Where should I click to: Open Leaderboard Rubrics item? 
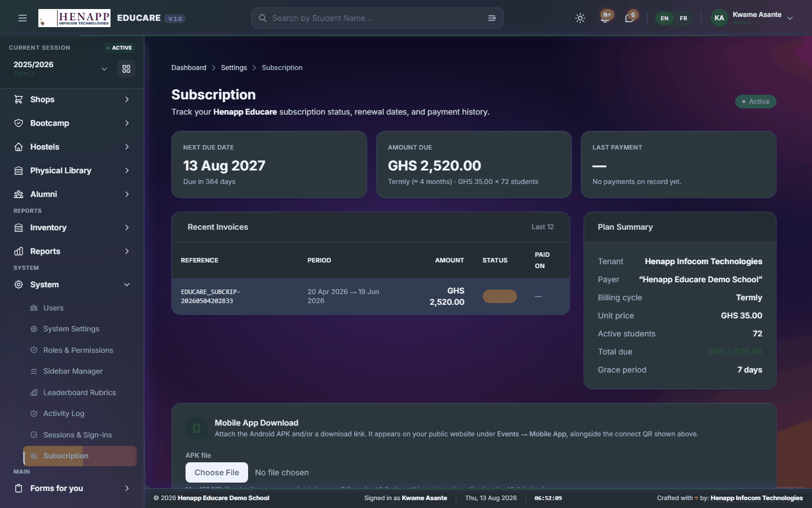click(80, 392)
